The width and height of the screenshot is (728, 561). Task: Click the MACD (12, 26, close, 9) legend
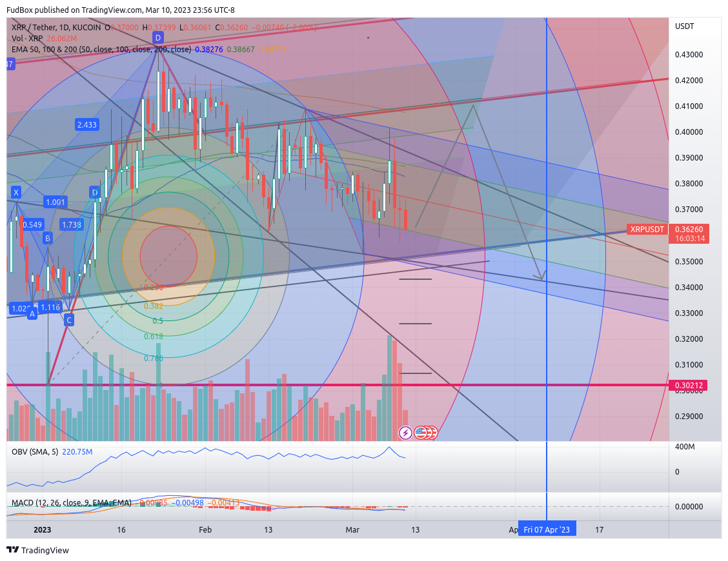coord(72,502)
